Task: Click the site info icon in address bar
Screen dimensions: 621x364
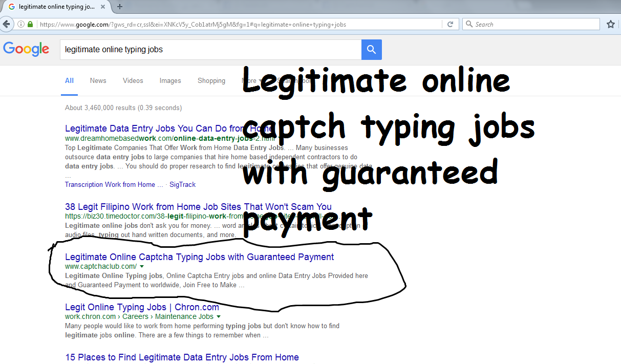Action: 21,24
